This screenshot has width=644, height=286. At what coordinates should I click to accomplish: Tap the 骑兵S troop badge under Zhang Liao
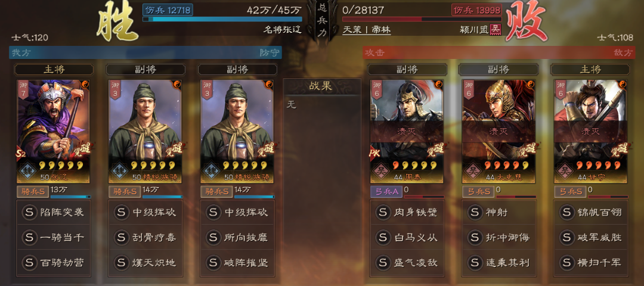pos(32,191)
